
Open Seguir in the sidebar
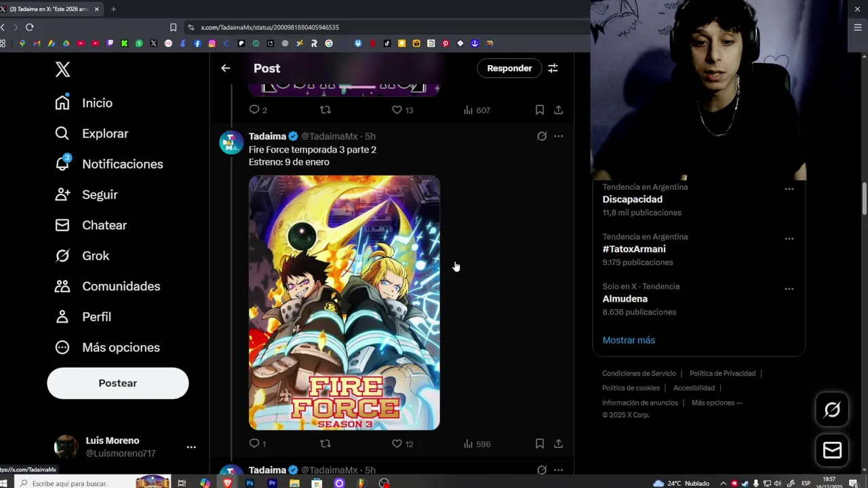tap(86, 195)
